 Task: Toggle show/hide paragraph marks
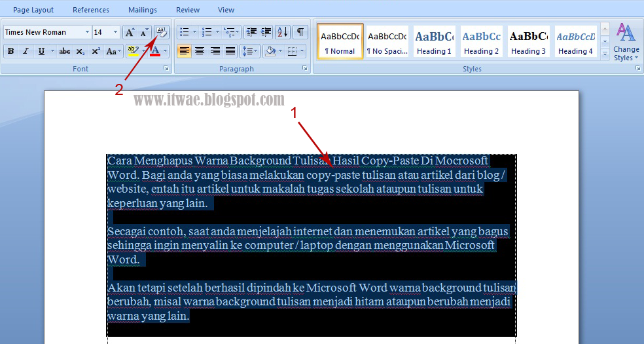[x=300, y=32]
